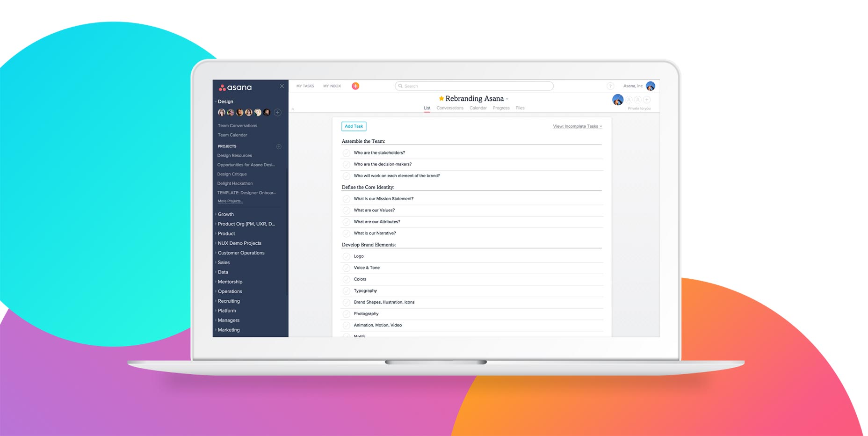Image resolution: width=868 pixels, height=436 pixels.
Task: Select 'Develop Brand Elements:' section header
Action: click(x=369, y=245)
